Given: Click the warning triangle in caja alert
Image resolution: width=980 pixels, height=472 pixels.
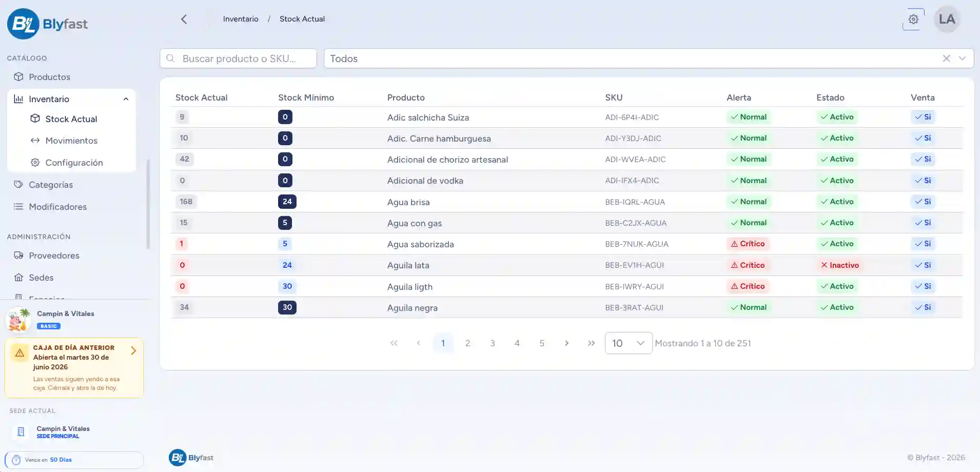Looking at the screenshot, I should coord(19,353).
